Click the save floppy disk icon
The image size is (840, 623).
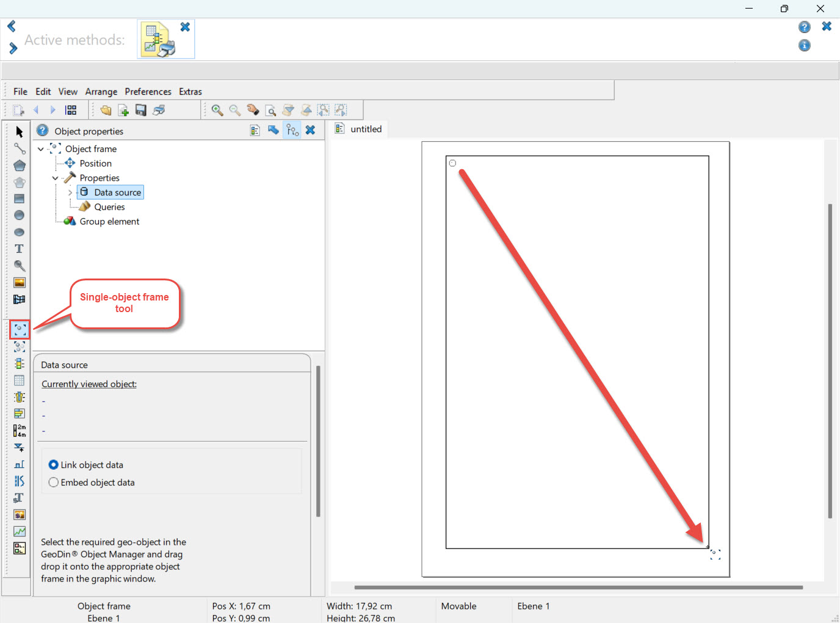coord(141,110)
